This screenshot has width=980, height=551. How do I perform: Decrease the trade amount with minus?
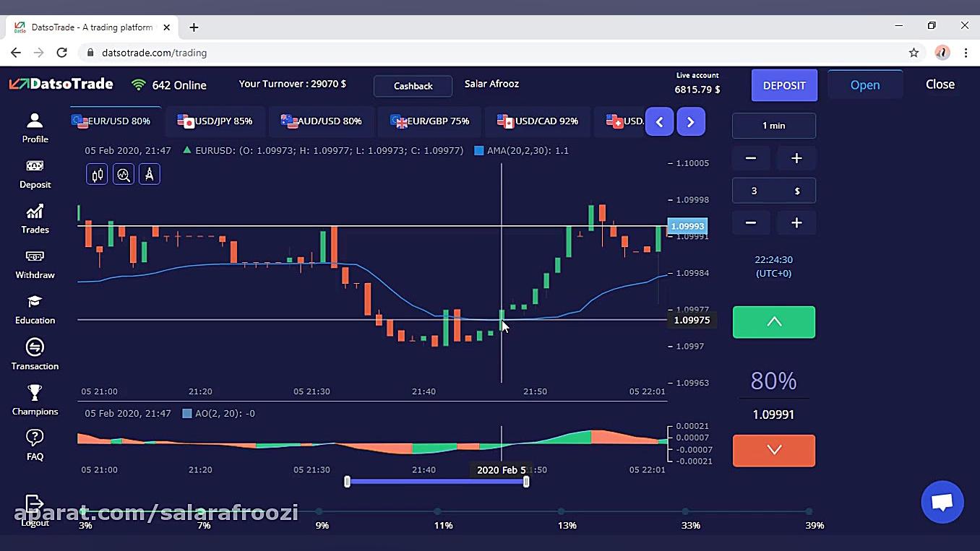[x=751, y=222]
